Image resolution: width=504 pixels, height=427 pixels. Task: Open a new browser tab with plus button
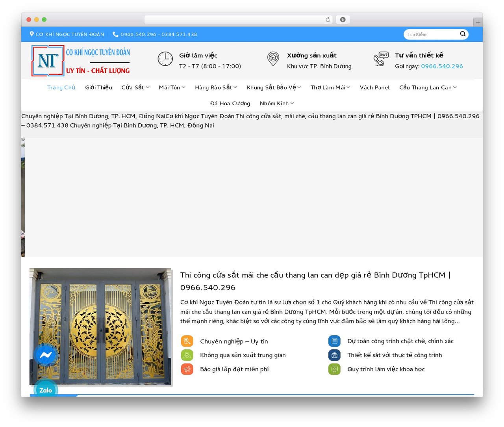pyautogui.click(x=478, y=22)
